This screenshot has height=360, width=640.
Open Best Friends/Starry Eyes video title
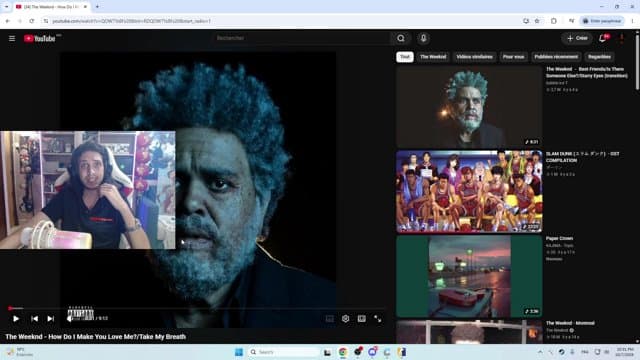point(587,72)
